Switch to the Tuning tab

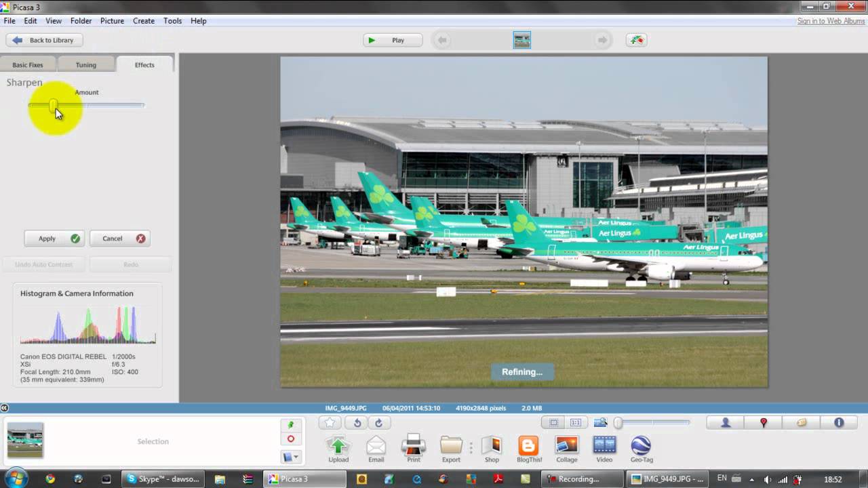coord(86,65)
